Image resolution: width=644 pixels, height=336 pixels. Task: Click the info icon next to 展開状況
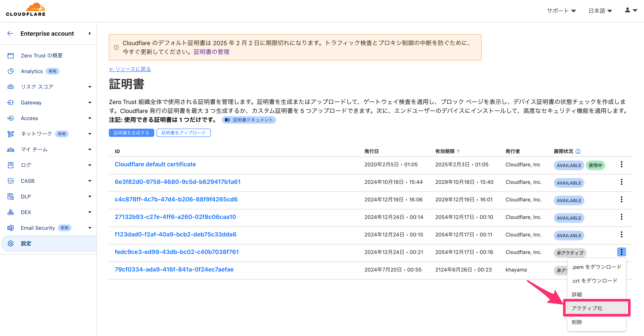(578, 151)
